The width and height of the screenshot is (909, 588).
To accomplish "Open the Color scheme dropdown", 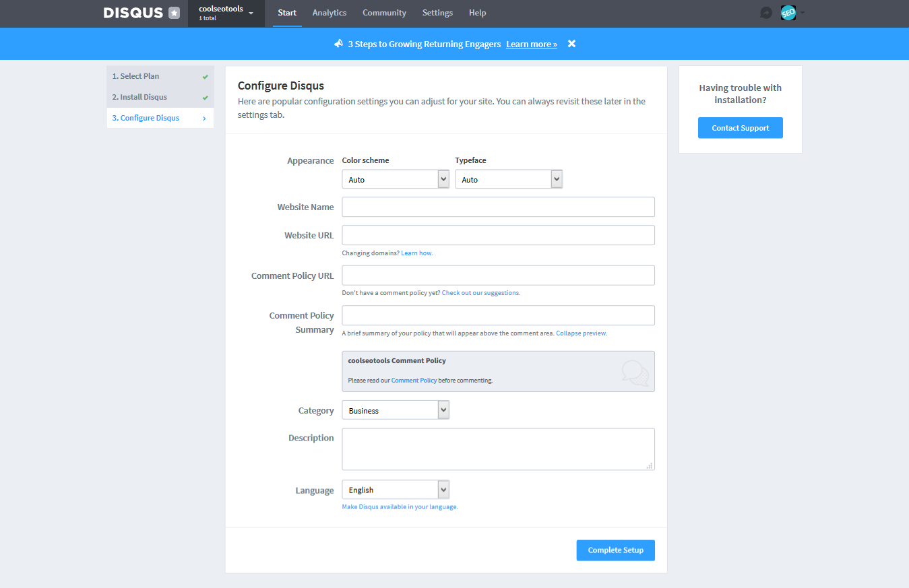I will click(x=396, y=180).
